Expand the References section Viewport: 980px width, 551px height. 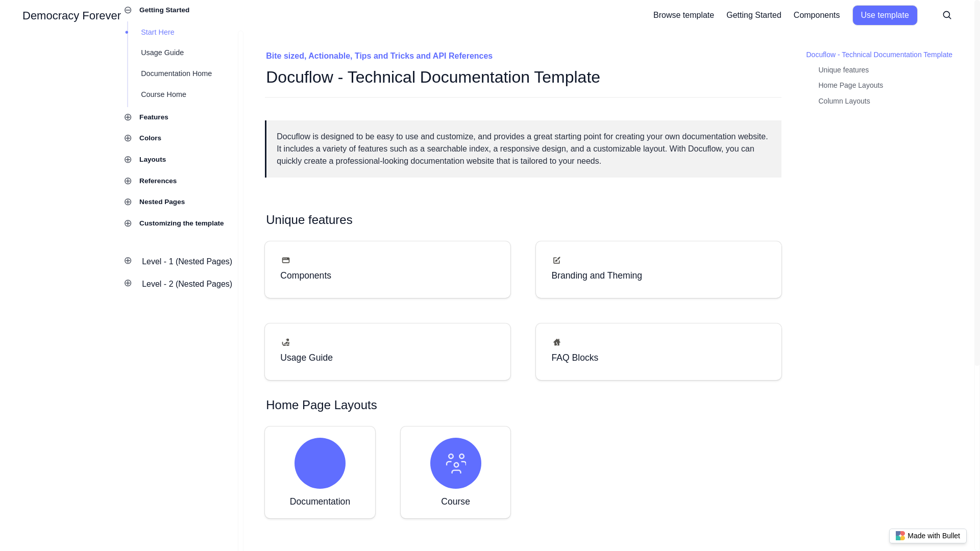click(128, 181)
